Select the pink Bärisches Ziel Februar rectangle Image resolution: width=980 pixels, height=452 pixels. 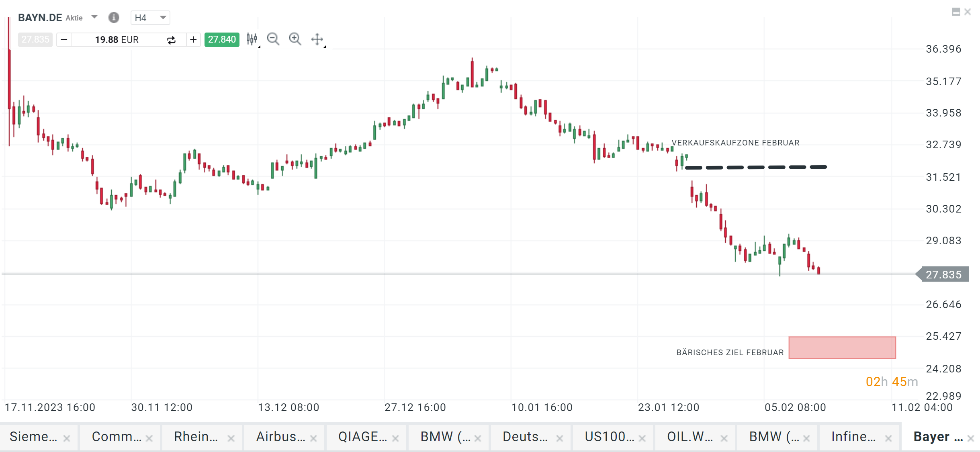(x=842, y=348)
